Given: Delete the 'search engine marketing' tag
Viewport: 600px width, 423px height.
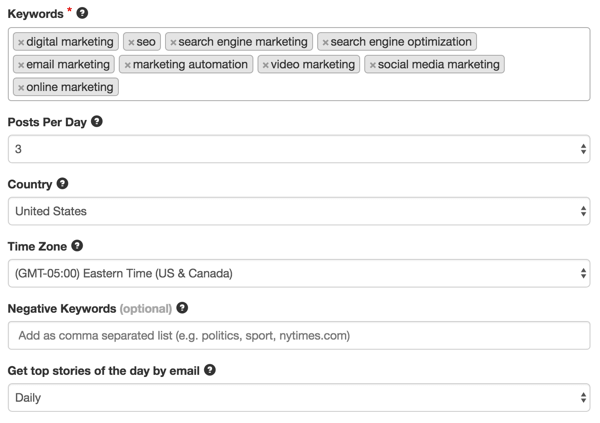Looking at the screenshot, I should [173, 42].
